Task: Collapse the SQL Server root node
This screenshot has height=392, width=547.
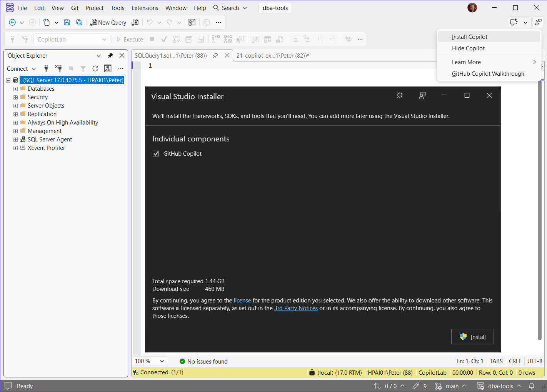Action: 8,80
